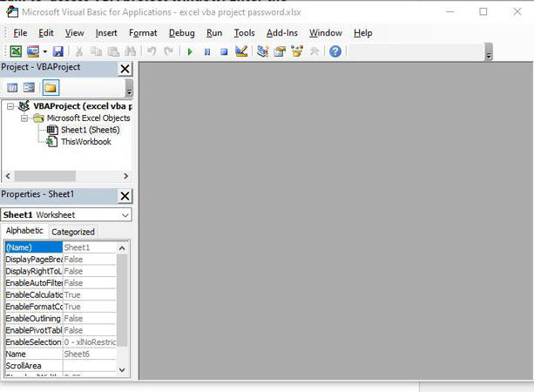Click the View Code icon in Project panel
The width and height of the screenshot is (534, 392).
[x=12, y=88]
